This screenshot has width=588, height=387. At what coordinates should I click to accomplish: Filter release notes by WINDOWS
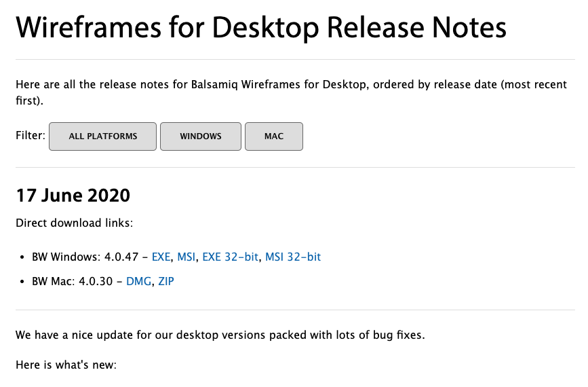click(201, 136)
